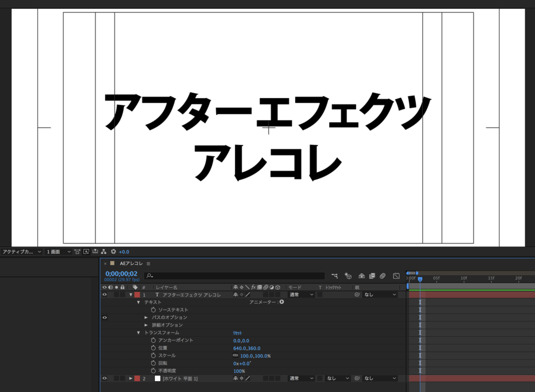This screenshot has width=535, height=392.
Task: Toggle stopwatch for 位置
Action: [x=153, y=348]
